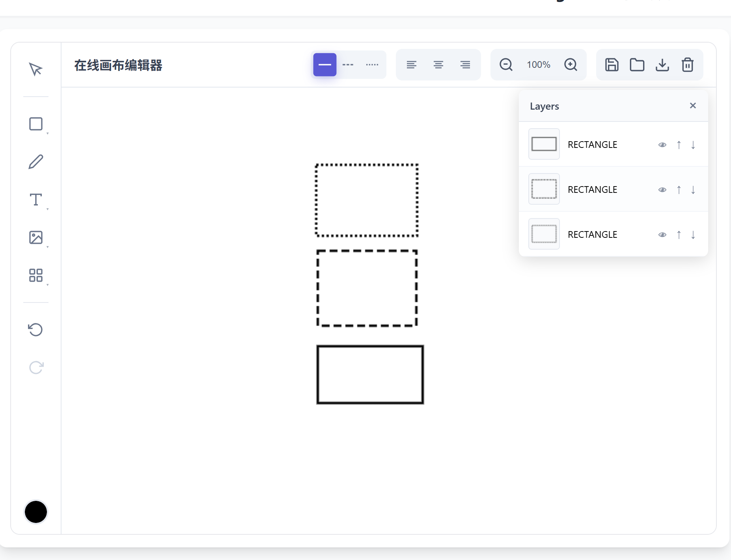731x560 pixels.
Task: Set dotted line stroke style
Action: point(372,65)
